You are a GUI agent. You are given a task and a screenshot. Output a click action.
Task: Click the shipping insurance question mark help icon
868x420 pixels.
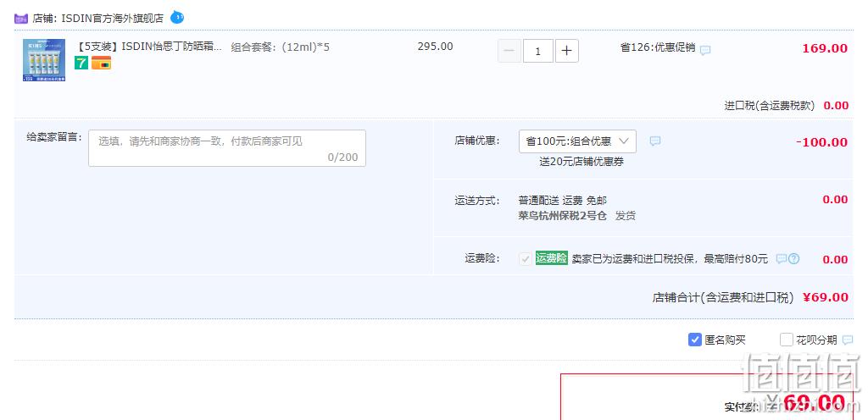click(793, 258)
